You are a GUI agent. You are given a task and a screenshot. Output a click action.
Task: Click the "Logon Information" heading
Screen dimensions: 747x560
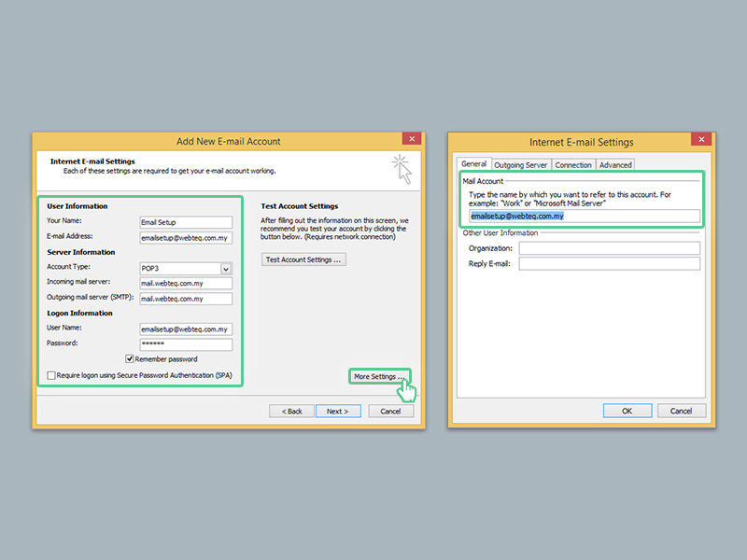click(x=79, y=313)
